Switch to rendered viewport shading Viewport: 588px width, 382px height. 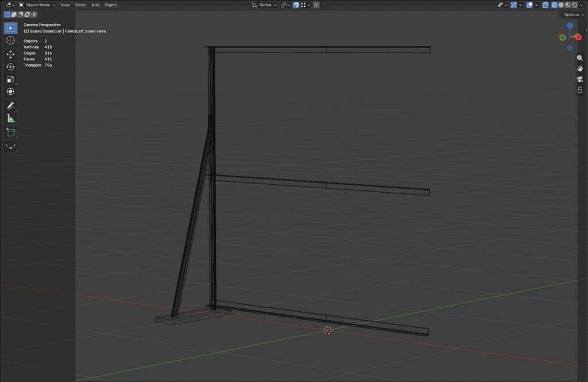pyautogui.click(x=574, y=5)
